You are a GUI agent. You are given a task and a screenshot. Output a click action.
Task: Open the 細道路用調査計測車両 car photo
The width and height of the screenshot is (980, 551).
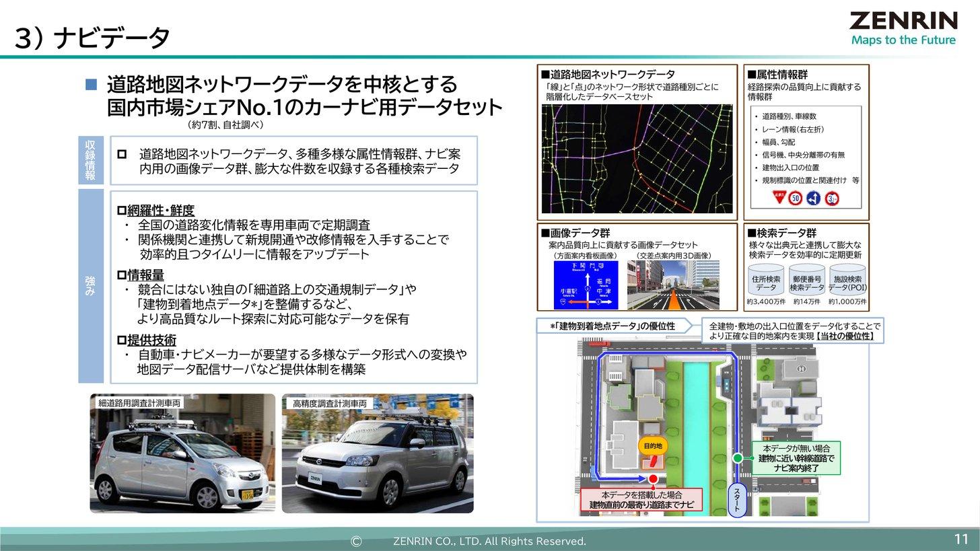point(182,453)
